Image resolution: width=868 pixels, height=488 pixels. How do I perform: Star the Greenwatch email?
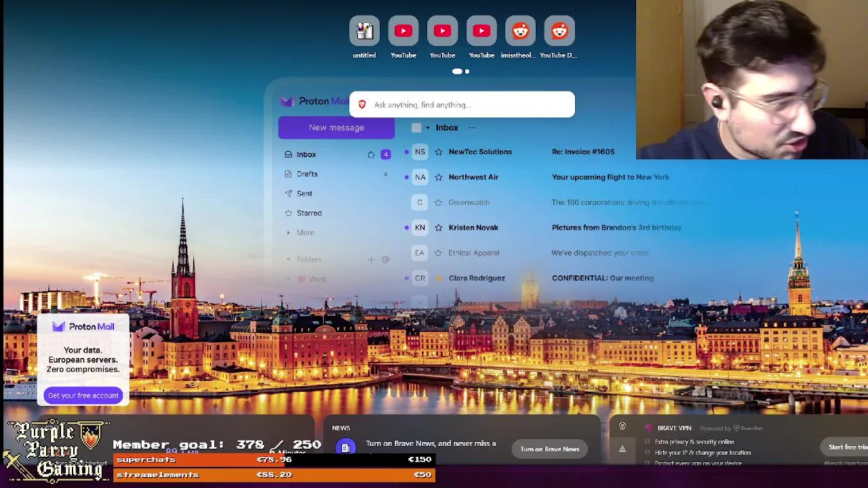tap(438, 202)
